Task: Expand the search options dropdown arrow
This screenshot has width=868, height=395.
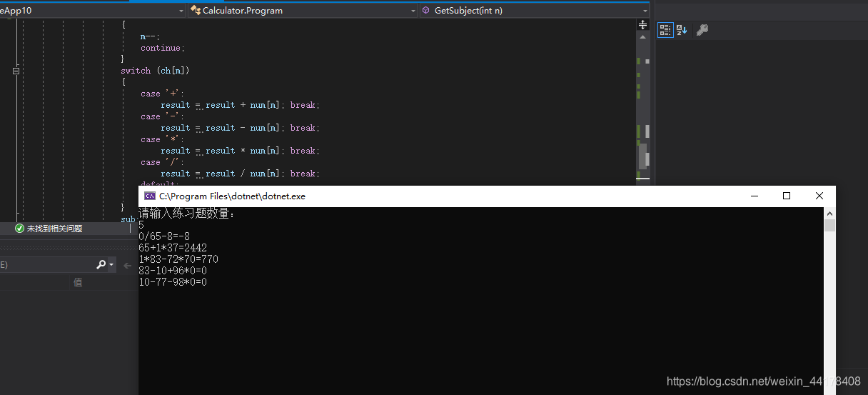Action: (x=111, y=265)
